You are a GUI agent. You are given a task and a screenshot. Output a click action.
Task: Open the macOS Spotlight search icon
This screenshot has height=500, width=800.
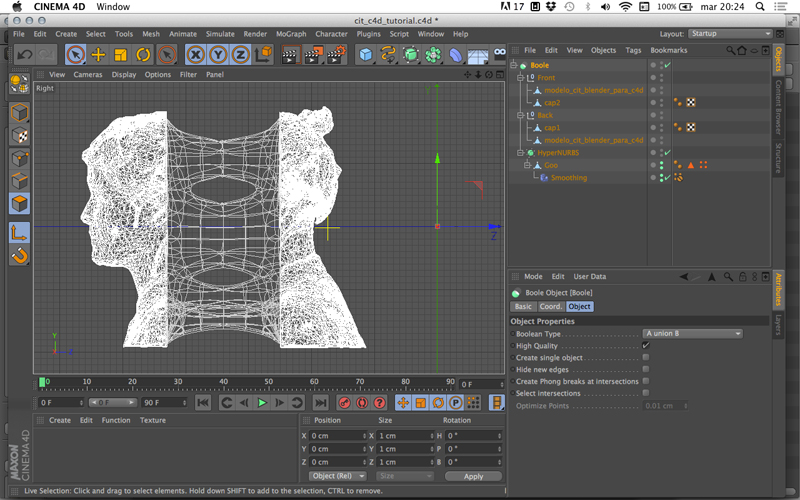760,7
